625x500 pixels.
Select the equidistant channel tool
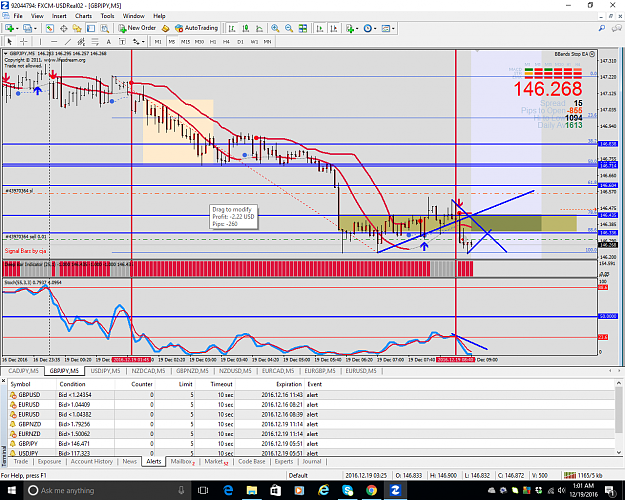(81, 41)
